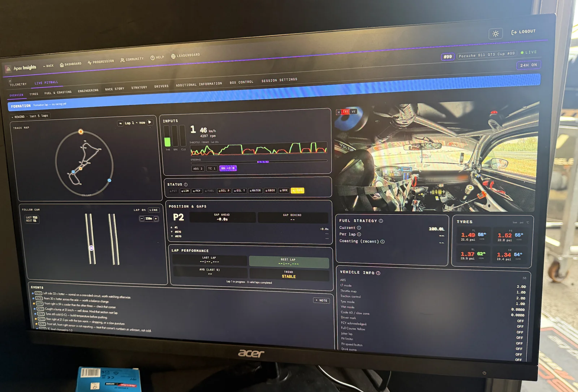Toggle the light/dark theme sun icon
578x392 pixels.
(496, 34)
